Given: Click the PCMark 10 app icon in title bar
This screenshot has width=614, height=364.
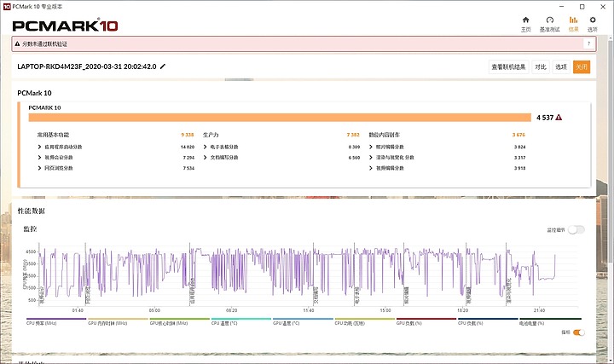Looking at the screenshot, I should coord(6,6).
